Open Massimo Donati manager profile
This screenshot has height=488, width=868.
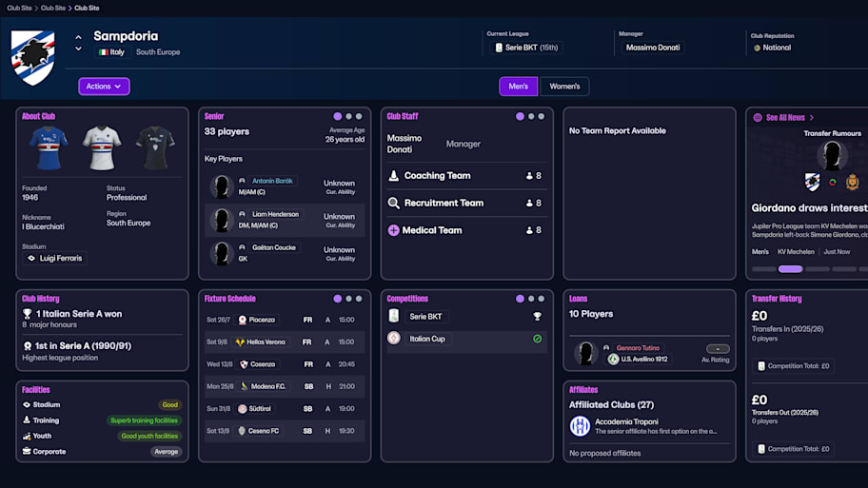652,48
